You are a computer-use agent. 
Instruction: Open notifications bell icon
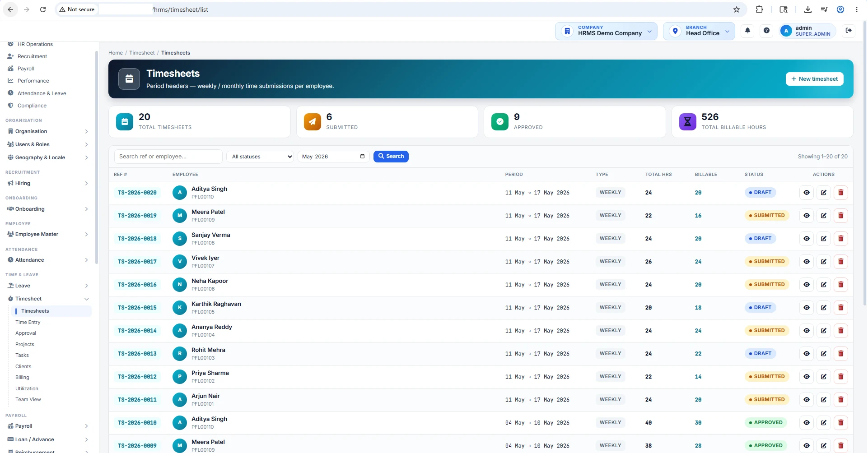747,31
